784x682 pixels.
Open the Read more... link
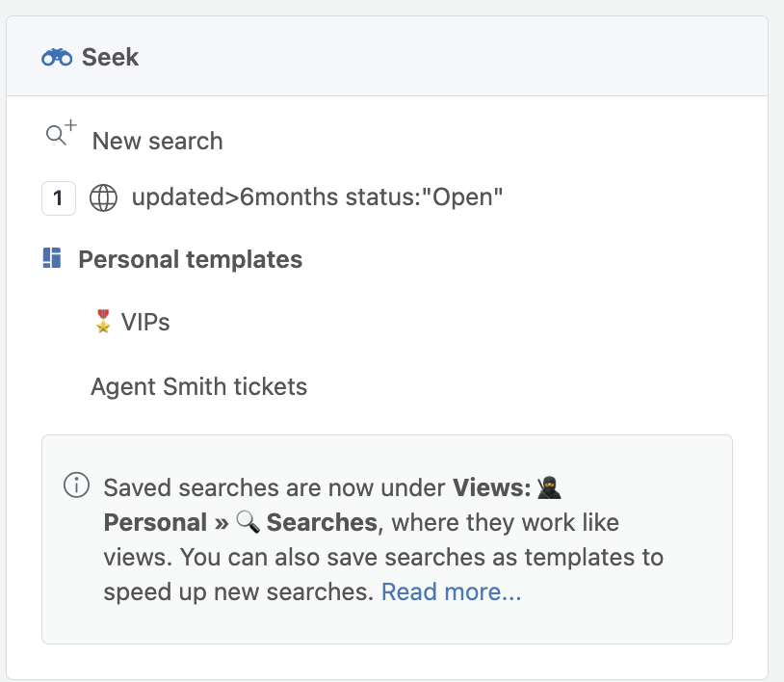[451, 591]
